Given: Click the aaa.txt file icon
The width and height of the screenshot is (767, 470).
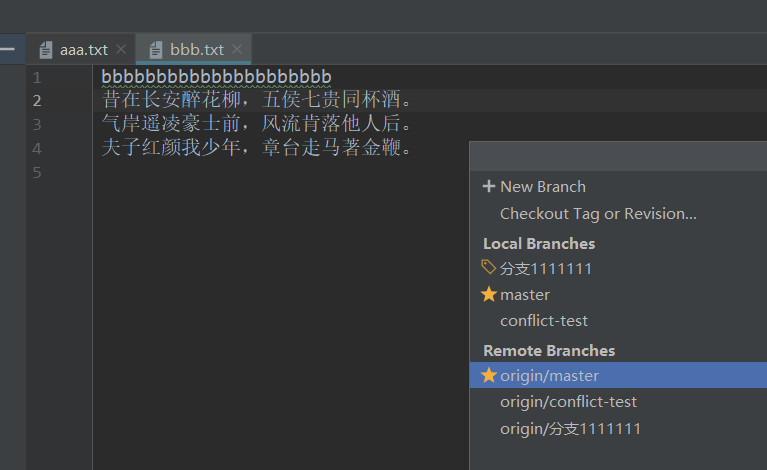Looking at the screenshot, I should 45,50.
